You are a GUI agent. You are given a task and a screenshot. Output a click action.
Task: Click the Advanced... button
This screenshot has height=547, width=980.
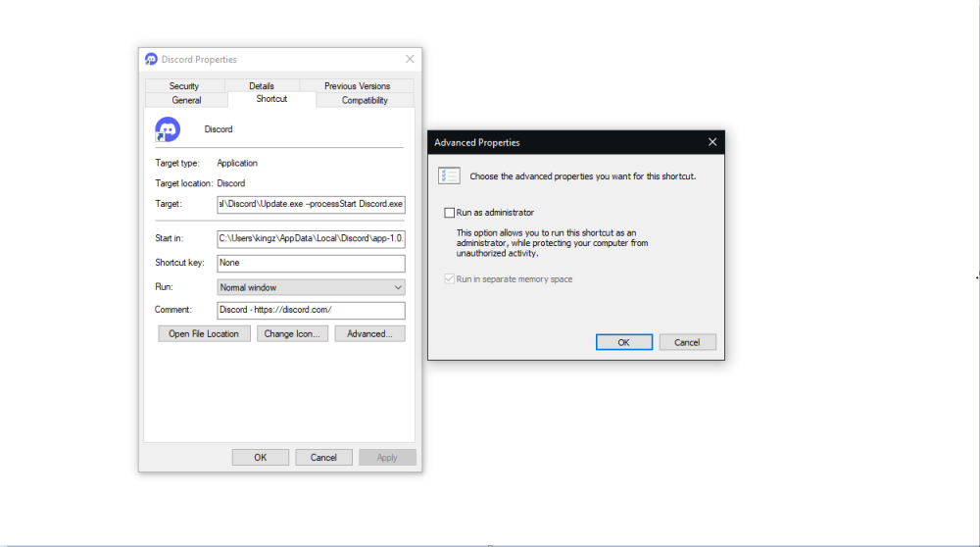pos(369,333)
